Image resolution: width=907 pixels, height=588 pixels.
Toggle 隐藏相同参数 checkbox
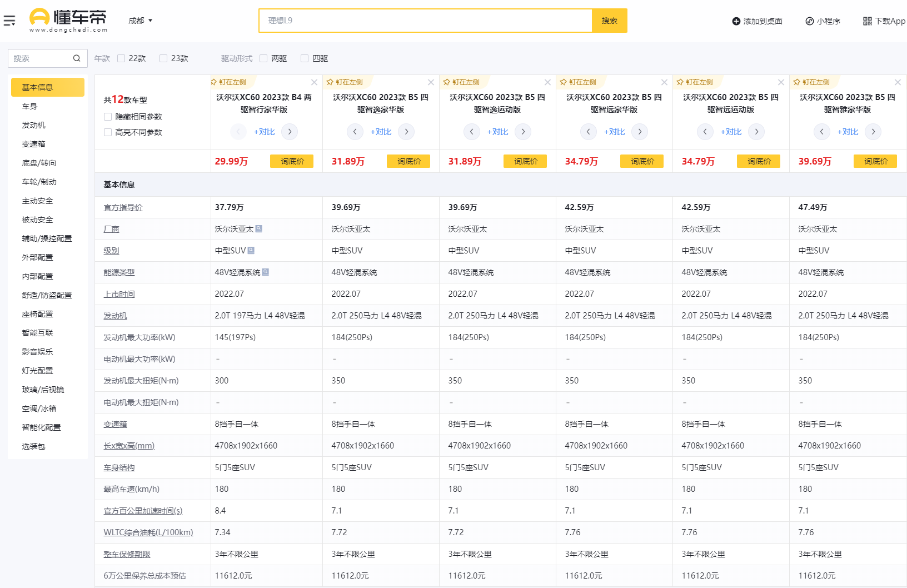pyautogui.click(x=108, y=117)
